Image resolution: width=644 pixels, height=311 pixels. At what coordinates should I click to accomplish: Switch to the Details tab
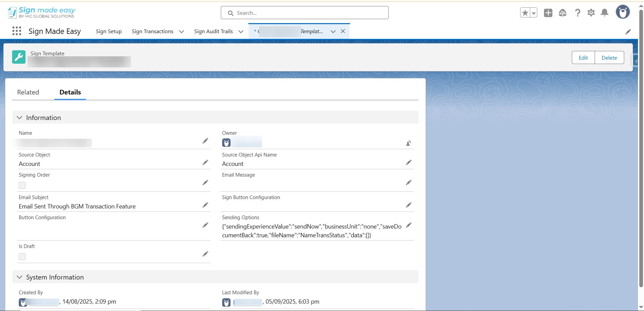(70, 92)
